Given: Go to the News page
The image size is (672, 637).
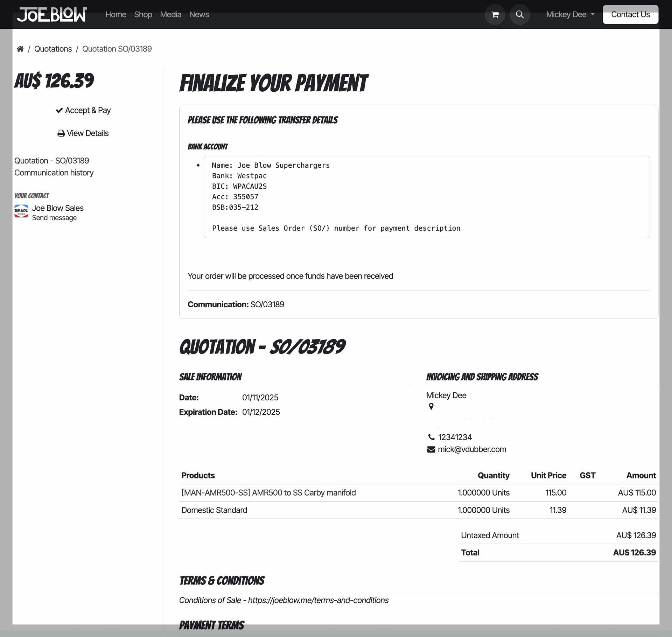Looking at the screenshot, I should point(199,15).
